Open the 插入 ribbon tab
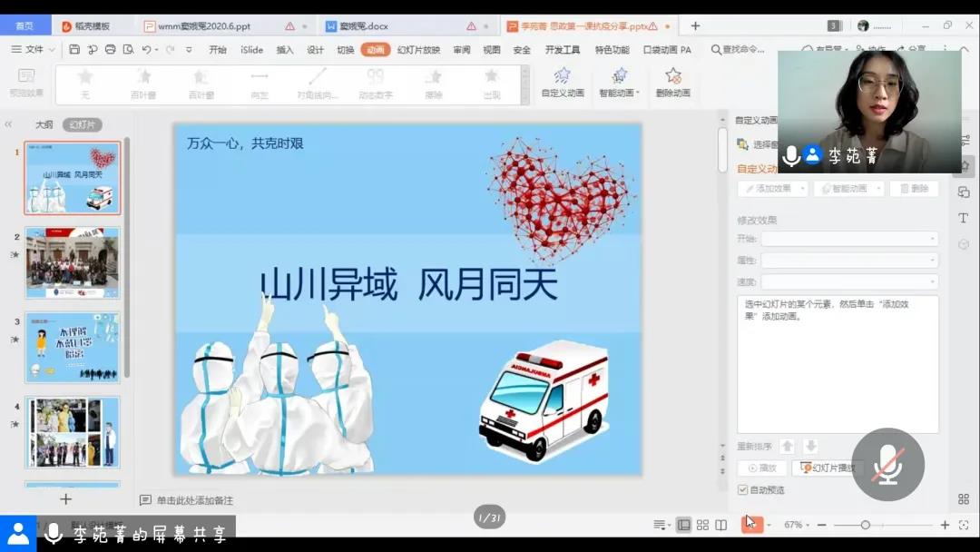 [285, 50]
